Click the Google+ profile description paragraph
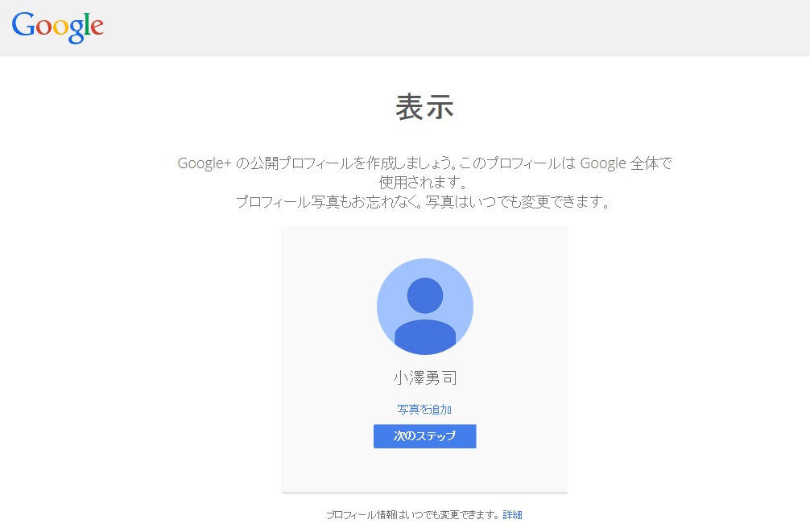 424,172
